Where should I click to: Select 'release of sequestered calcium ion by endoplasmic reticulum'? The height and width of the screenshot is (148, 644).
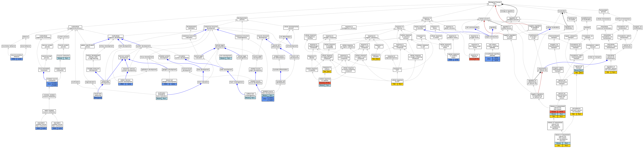[555, 125]
